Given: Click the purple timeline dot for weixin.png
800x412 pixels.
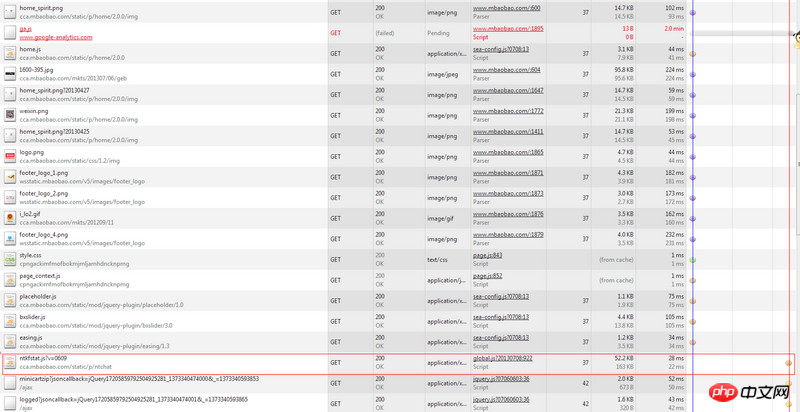Looking at the screenshot, I should point(692,116).
